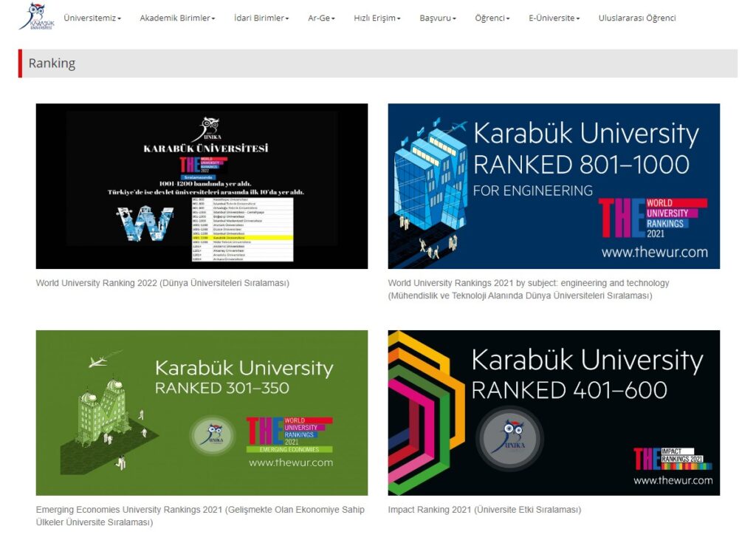Click the UNIKA owl badge in green banner
Screen dimensions: 756x543
click(213, 435)
